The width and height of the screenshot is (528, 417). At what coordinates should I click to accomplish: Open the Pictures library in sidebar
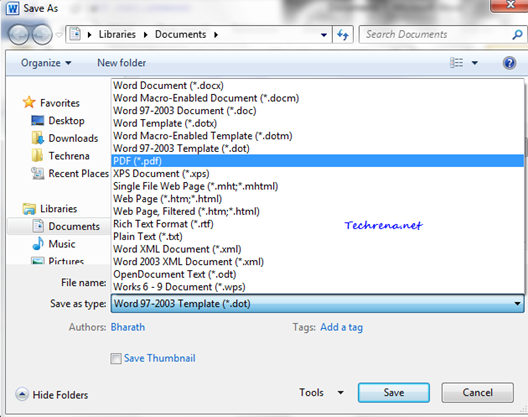(x=66, y=261)
